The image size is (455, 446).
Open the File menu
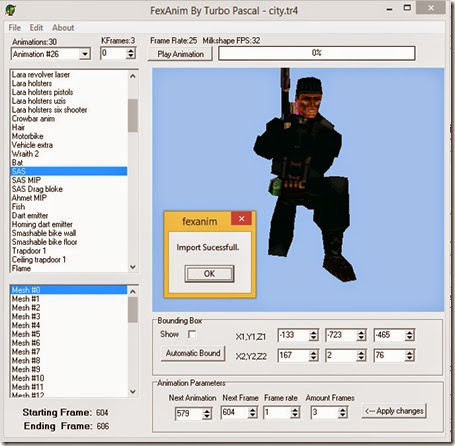pyautogui.click(x=15, y=28)
